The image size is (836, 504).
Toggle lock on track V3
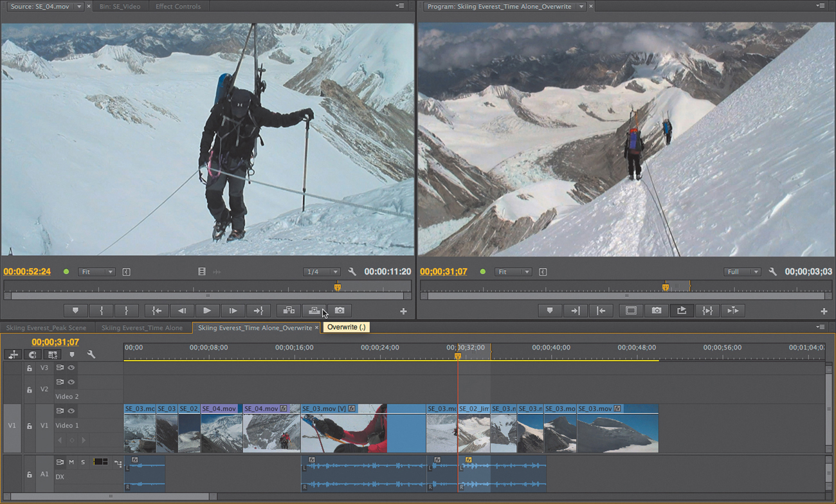click(x=29, y=368)
